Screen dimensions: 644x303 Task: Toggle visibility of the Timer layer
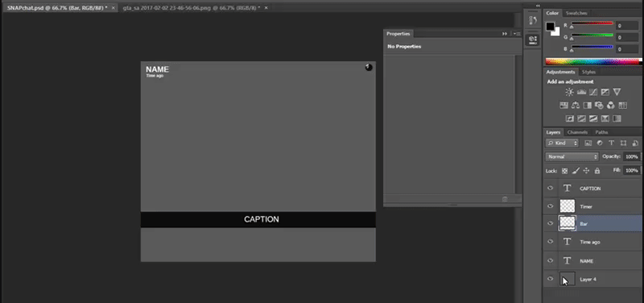(x=551, y=206)
